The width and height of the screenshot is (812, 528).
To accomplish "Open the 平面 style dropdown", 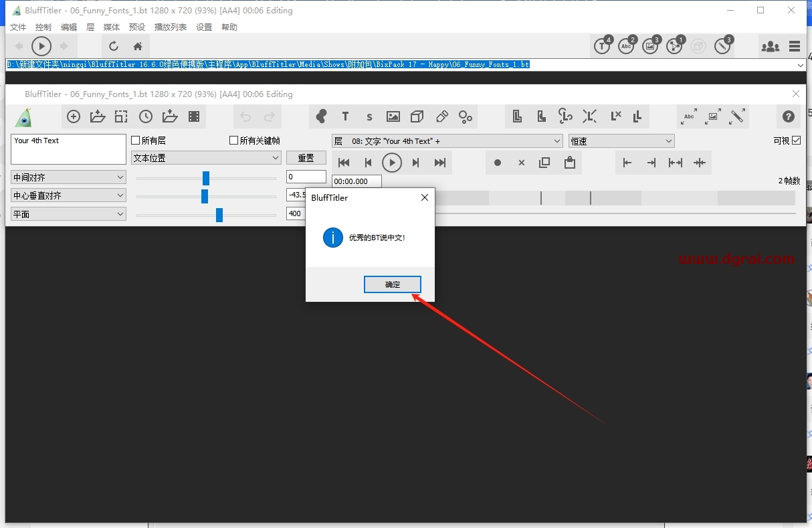I will [68, 214].
